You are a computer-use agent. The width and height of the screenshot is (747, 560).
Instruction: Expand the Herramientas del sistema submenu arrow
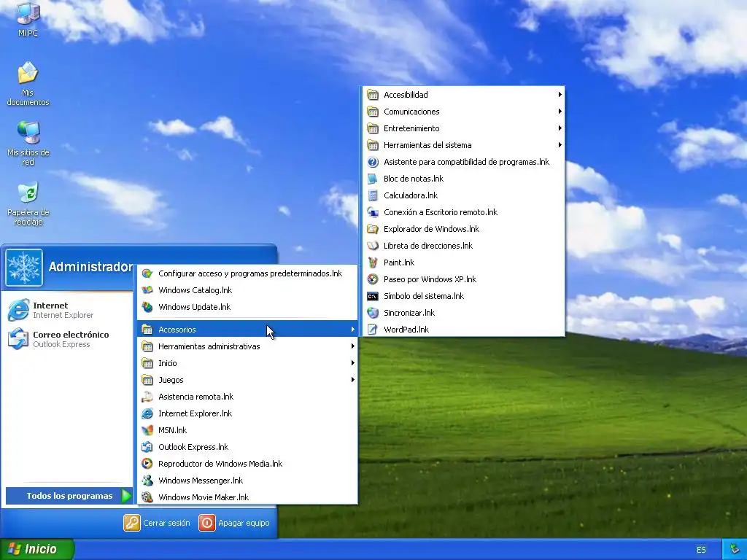click(560, 145)
